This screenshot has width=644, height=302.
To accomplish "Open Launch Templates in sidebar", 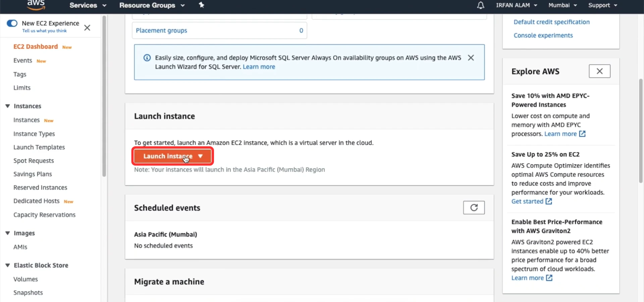I will pos(39,147).
